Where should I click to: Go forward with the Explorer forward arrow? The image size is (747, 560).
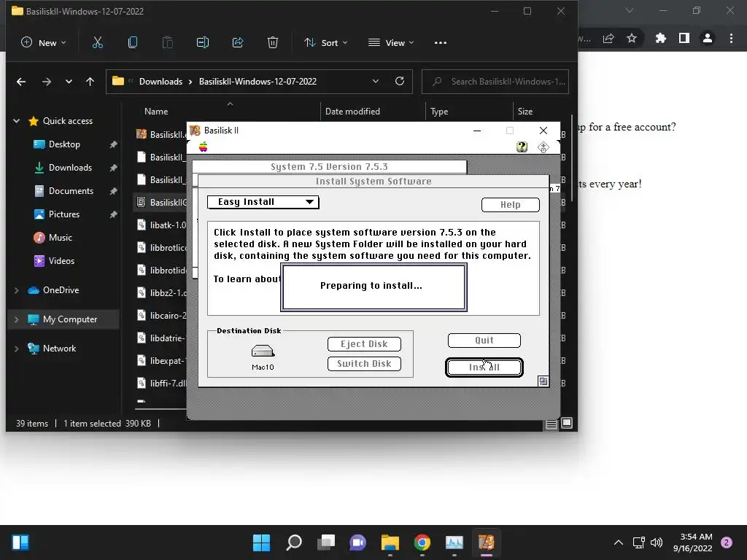click(x=46, y=82)
